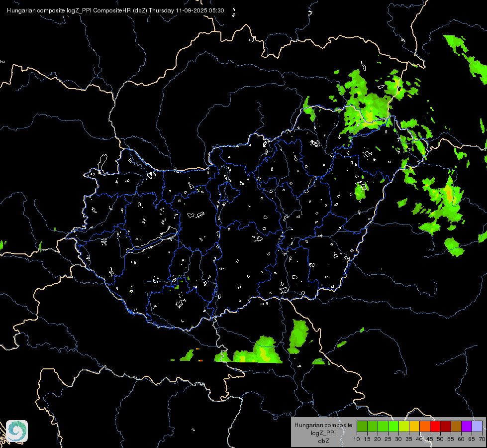Pick the green 15-20 dBZ swatch

click(x=373, y=426)
